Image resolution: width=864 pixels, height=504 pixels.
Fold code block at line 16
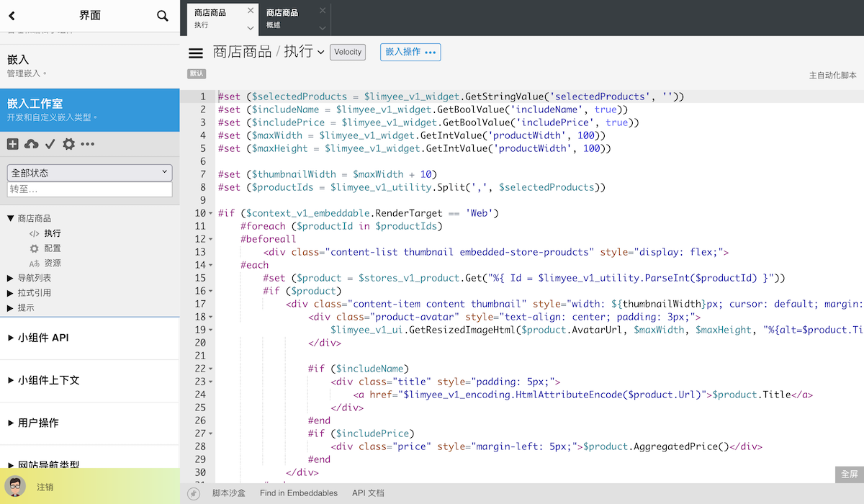pyautogui.click(x=210, y=292)
